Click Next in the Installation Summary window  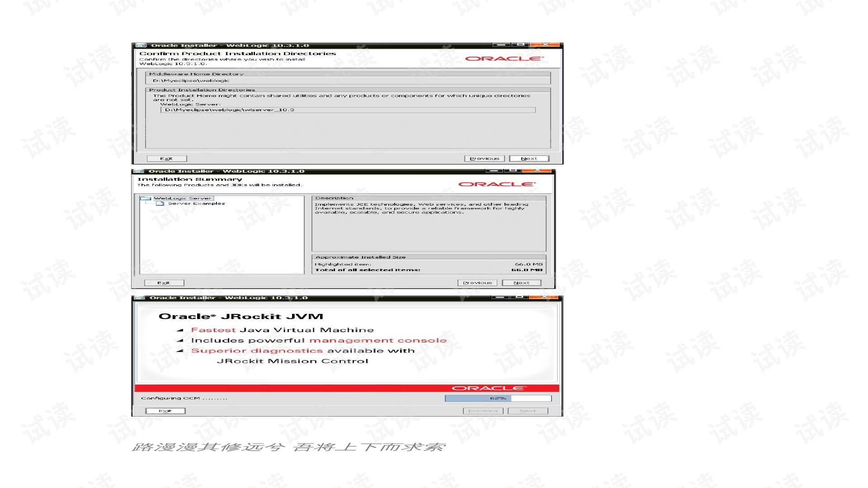click(x=522, y=283)
